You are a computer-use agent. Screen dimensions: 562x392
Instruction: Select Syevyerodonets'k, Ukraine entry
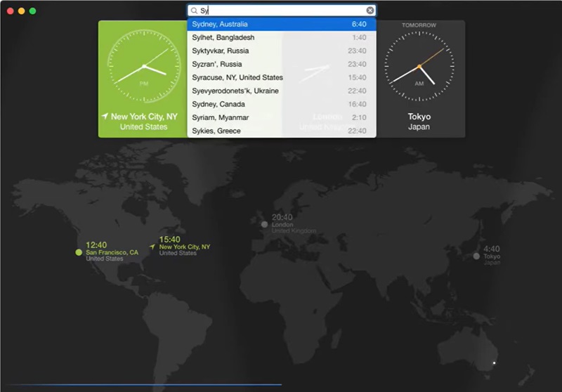[x=282, y=91]
